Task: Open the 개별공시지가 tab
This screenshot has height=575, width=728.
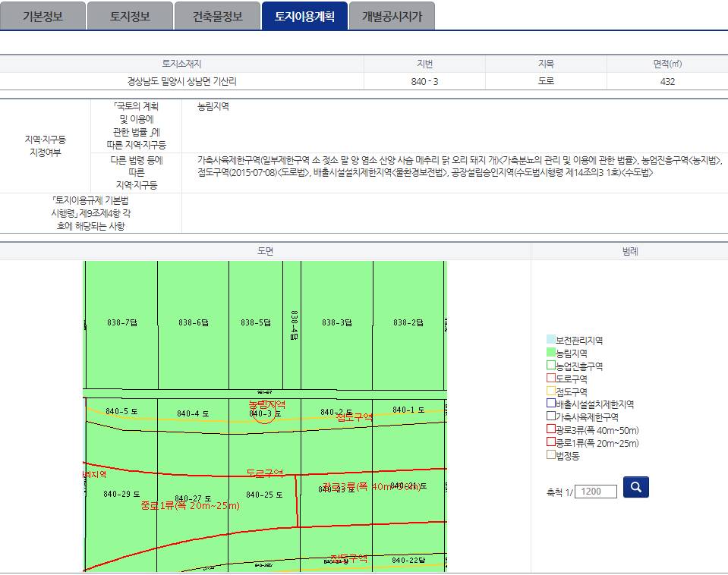Action: (x=392, y=16)
